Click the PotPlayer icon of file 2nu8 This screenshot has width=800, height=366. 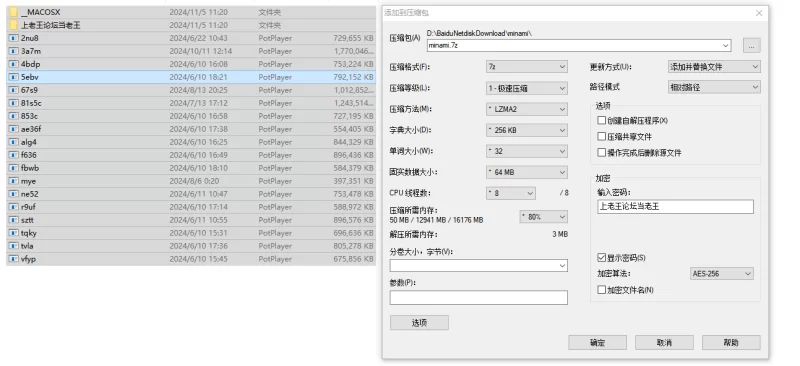[x=14, y=38]
